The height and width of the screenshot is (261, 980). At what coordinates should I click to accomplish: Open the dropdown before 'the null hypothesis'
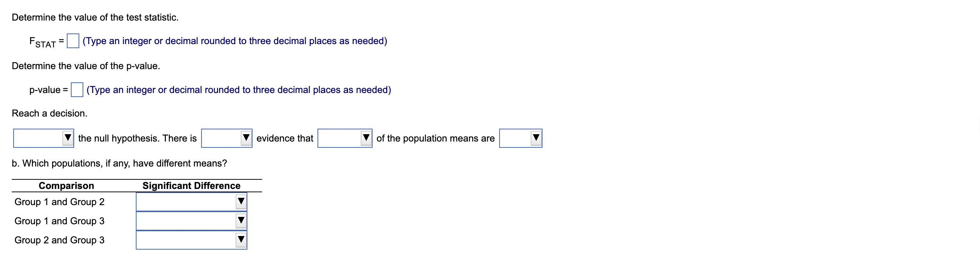43,138
